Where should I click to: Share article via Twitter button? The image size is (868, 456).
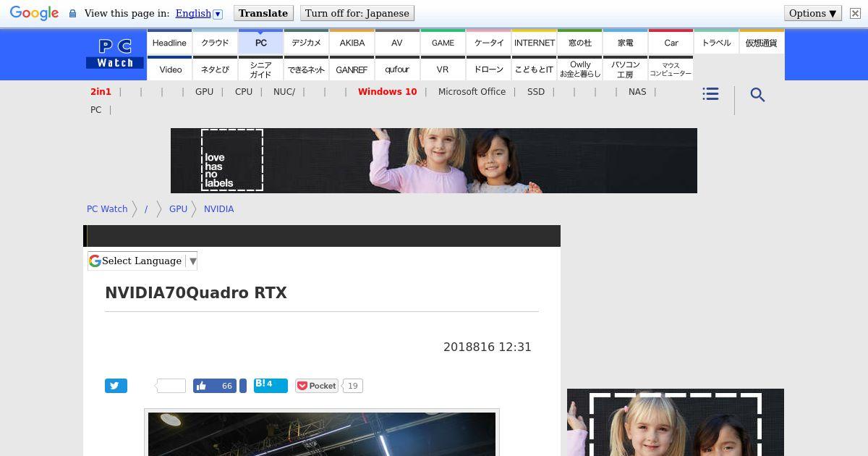click(x=116, y=386)
